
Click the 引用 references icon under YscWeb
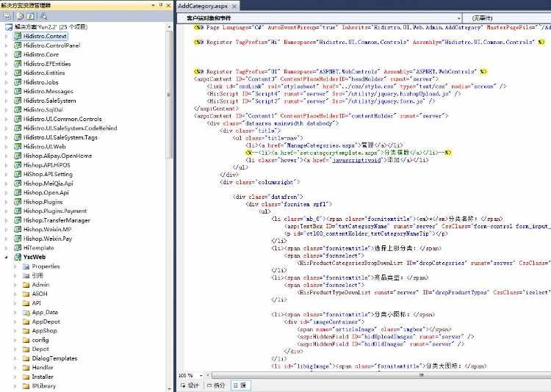pos(26,275)
